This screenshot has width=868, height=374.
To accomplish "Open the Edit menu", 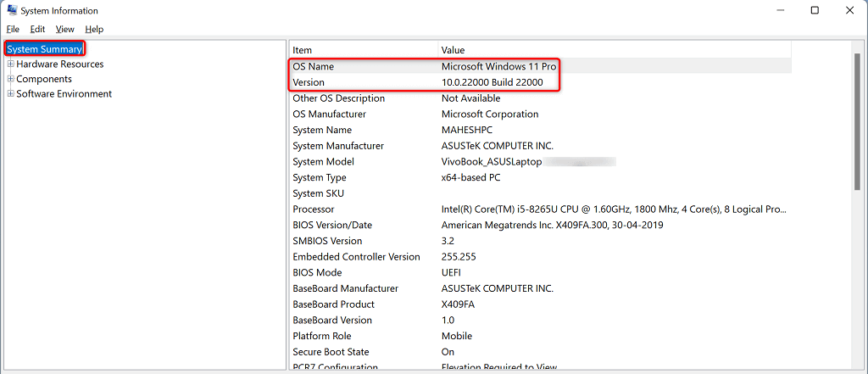I will 37,30.
